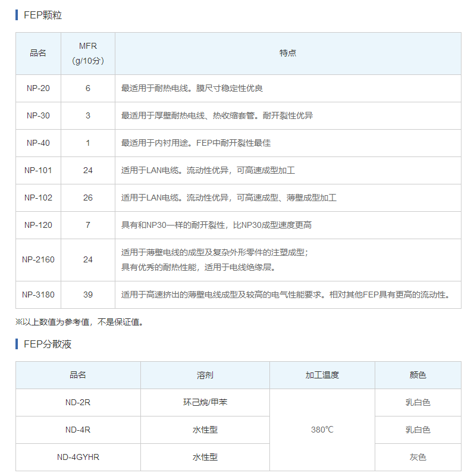Click the 溶剂 column header
The width and height of the screenshot is (474, 476).
point(205,375)
